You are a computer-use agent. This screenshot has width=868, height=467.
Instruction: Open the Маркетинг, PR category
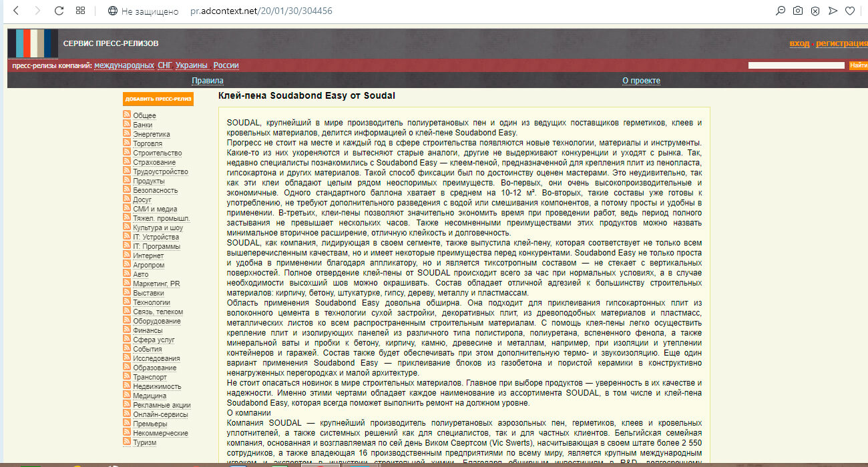coord(156,284)
